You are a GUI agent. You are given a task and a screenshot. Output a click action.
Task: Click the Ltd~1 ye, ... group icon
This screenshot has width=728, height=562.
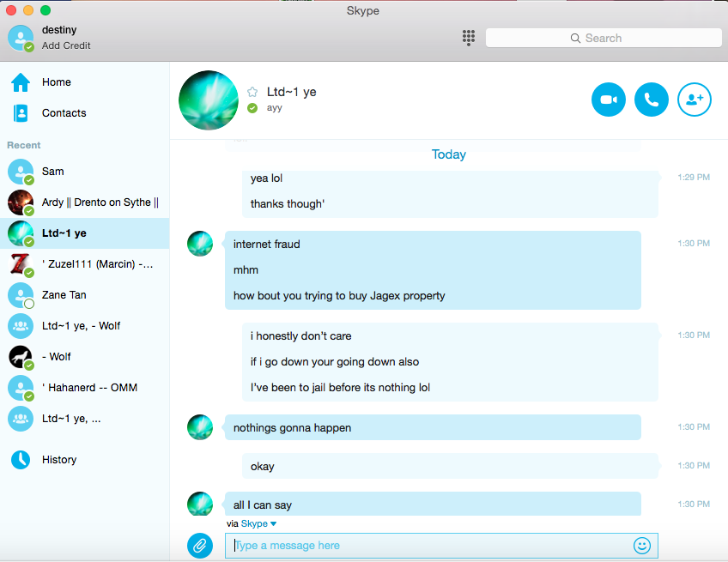pyautogui.click(x=21, y=419)
